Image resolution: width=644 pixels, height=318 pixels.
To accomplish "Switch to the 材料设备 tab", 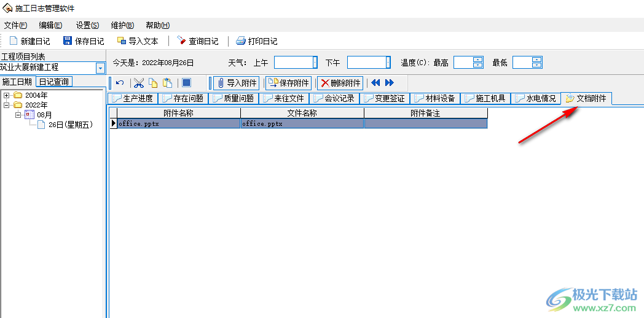I will point(435,98).
